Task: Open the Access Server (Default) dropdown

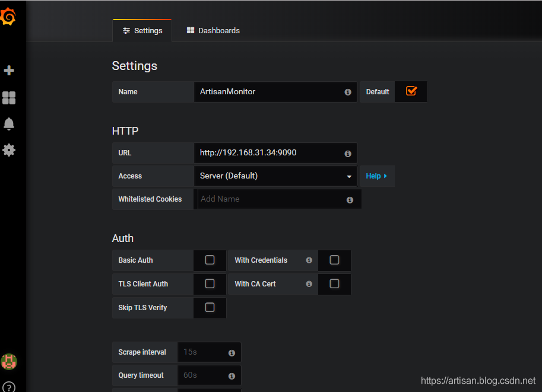Action: [275, 176]
